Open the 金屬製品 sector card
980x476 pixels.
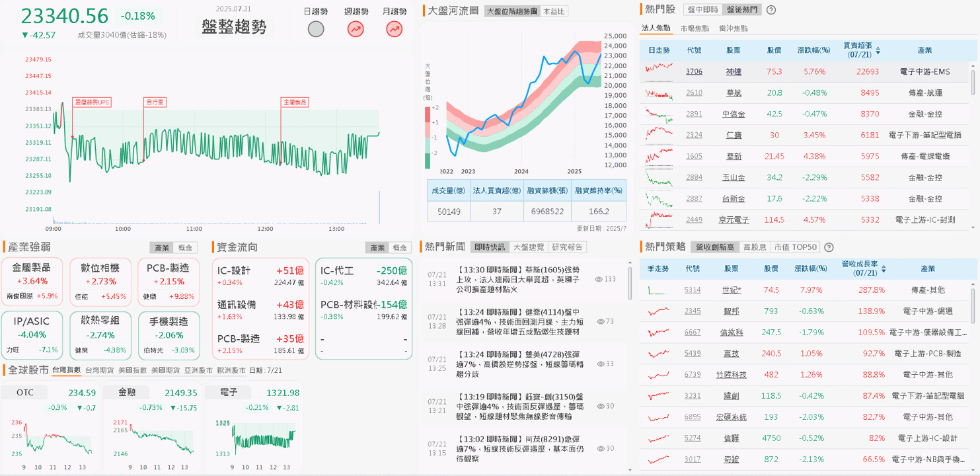[34, 282]
